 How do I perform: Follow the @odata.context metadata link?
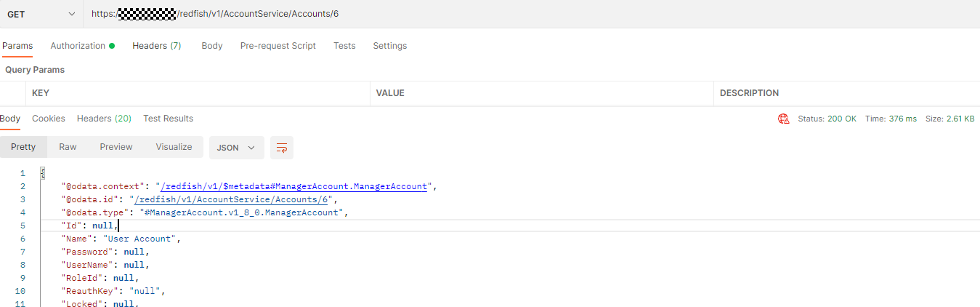(x=293, y=186)
